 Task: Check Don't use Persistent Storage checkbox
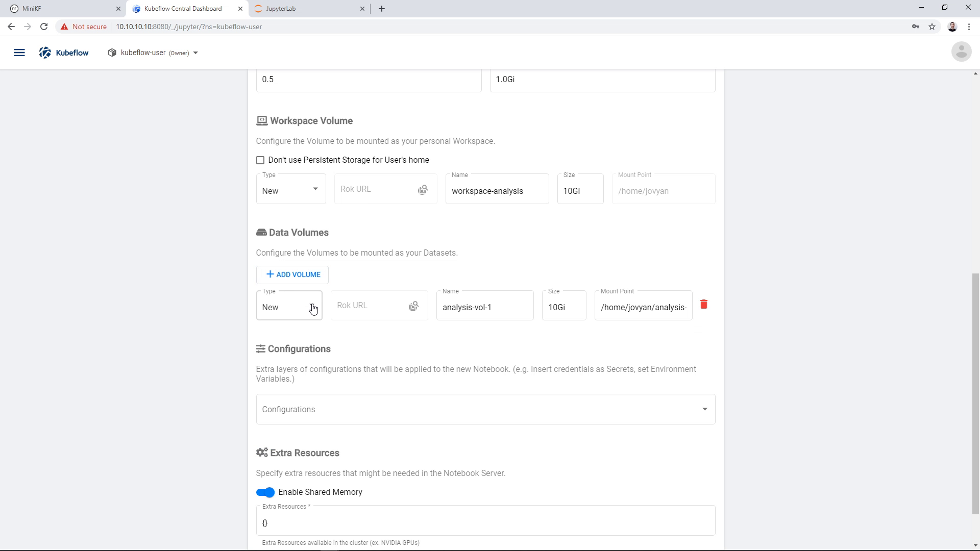(260, 160)
